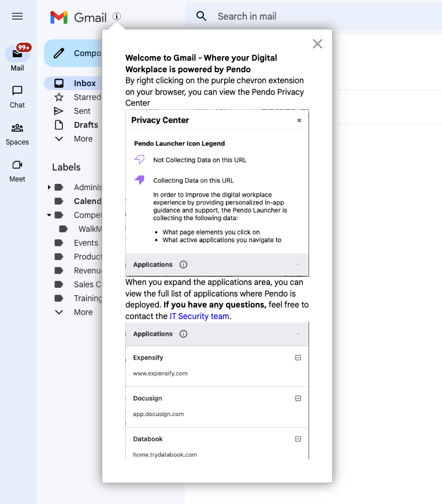Expand More under Drafts
Viewport: 442px width, 504px height.
pos(73,139)
